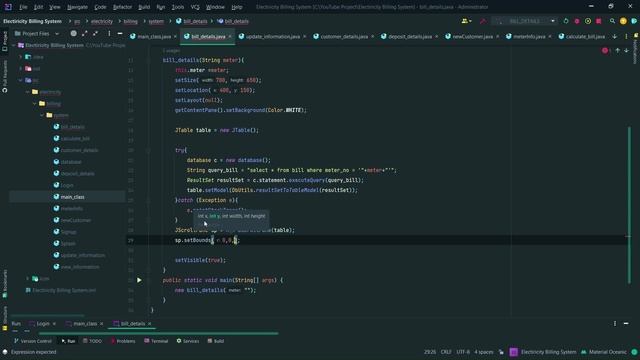Open Project panel options three-dot menu

(x=109, y=33)
